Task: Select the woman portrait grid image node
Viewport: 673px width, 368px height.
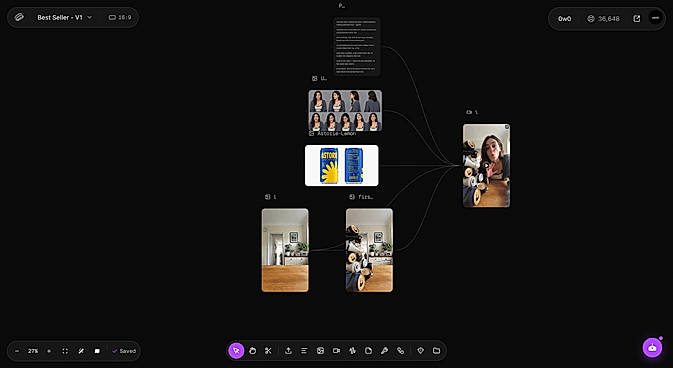Action: (x=345, y=110)
